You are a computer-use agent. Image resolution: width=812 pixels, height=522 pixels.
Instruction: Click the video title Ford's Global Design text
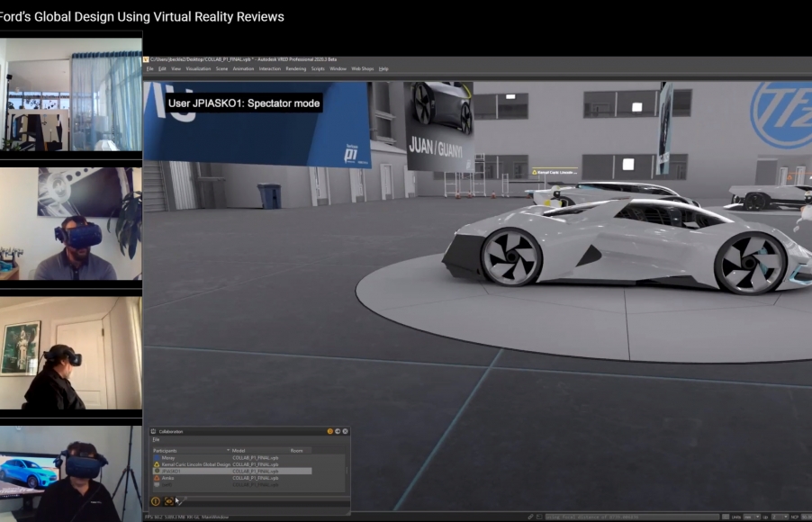point(142,16)
